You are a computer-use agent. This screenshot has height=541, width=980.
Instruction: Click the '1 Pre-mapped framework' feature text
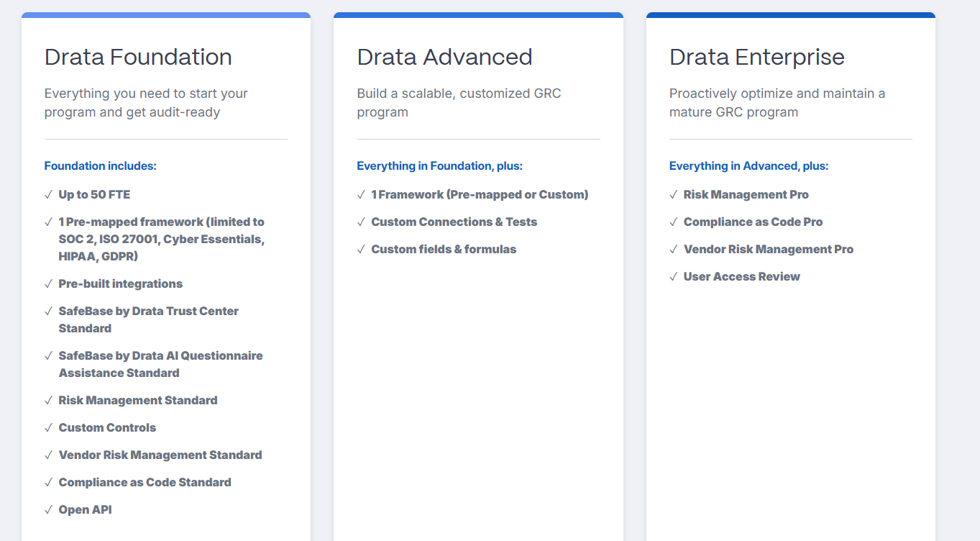pos(162,239)
